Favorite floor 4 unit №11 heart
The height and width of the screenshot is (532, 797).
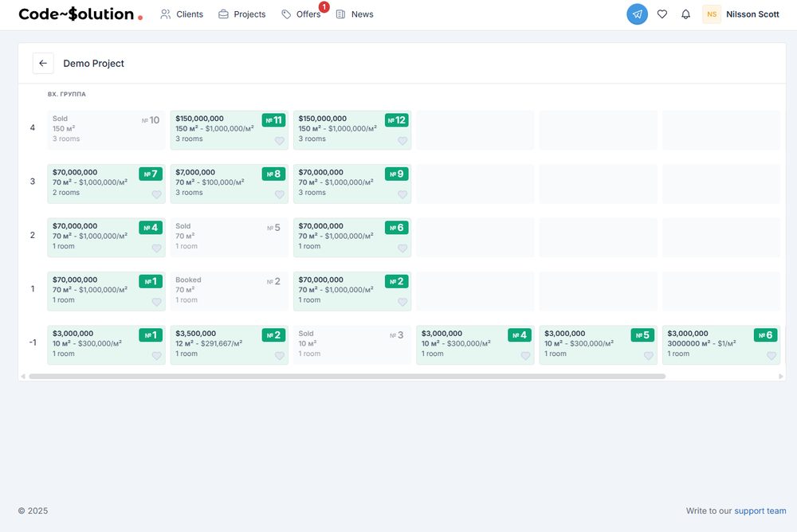[280, 141]
